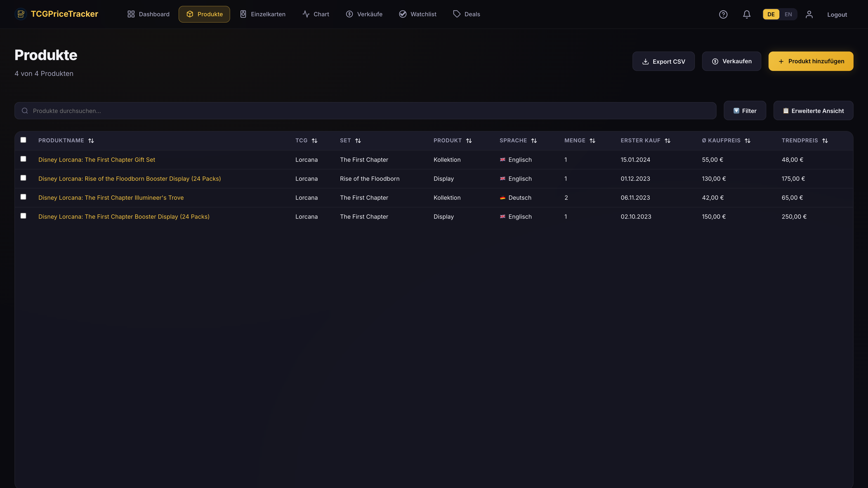Click date 15.01.2024
This screenshot has width=868, height=488.
pos(635,160)
